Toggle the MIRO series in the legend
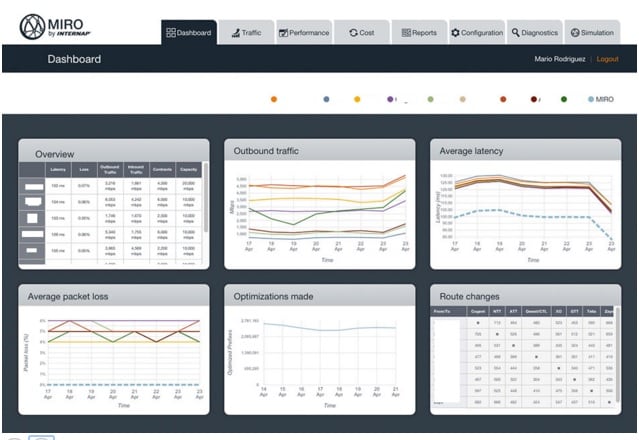 [x=600, y=100]
